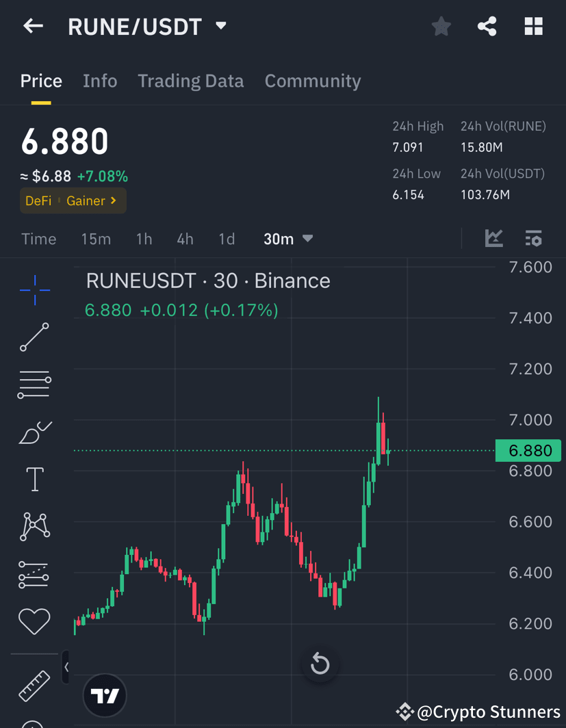Toggle the heart favorites drawing tool

point(34,621)
